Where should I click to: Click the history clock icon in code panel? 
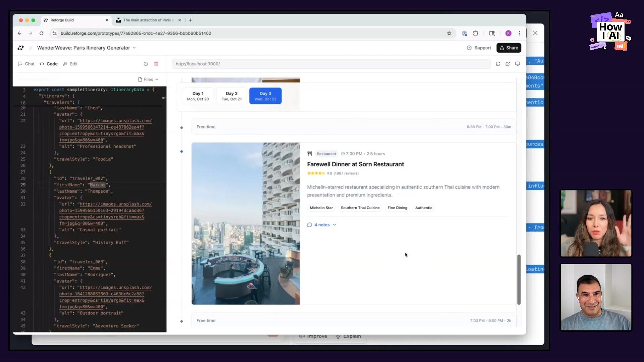coord(146,64)
